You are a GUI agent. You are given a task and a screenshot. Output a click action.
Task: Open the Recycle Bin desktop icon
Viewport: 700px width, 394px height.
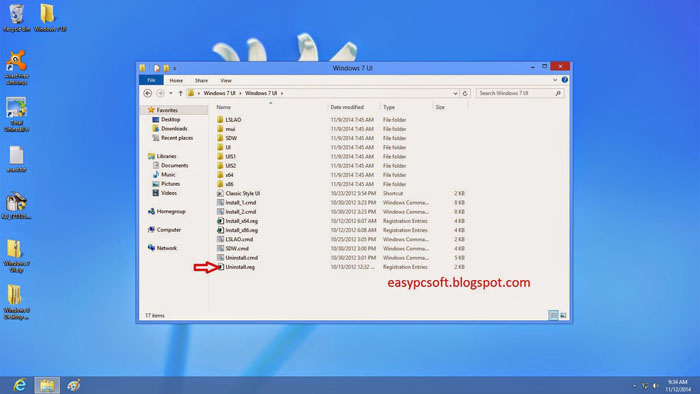pyautogui.click(x=17, y=18)
